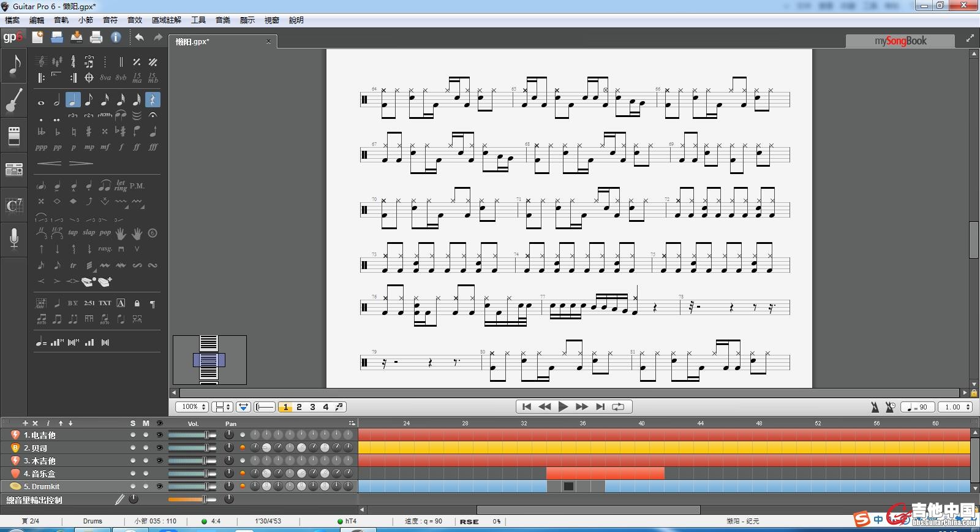Viewport: 980px width, 532px height.
Task: Click the print icon in the toolbar
Action: point(96,37)
